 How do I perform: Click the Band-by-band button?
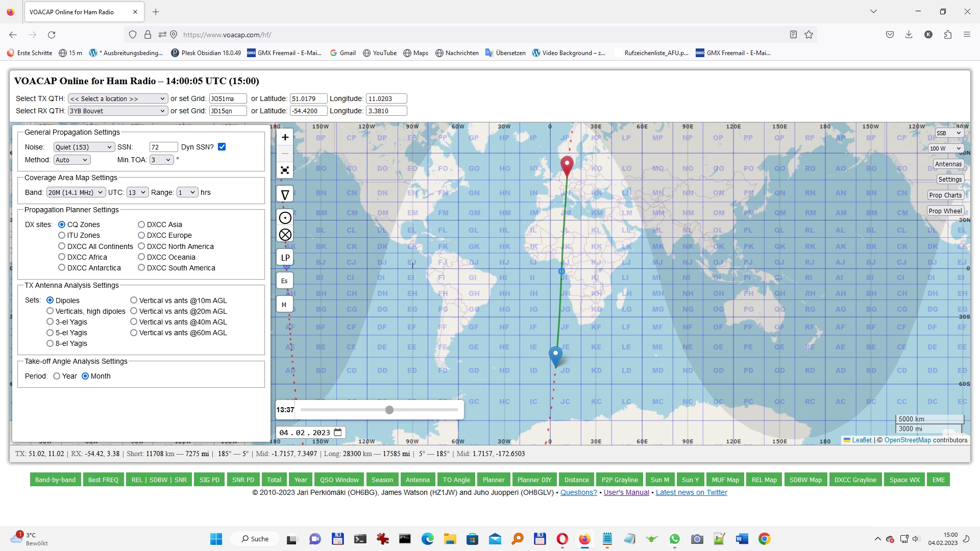[55, 480]
